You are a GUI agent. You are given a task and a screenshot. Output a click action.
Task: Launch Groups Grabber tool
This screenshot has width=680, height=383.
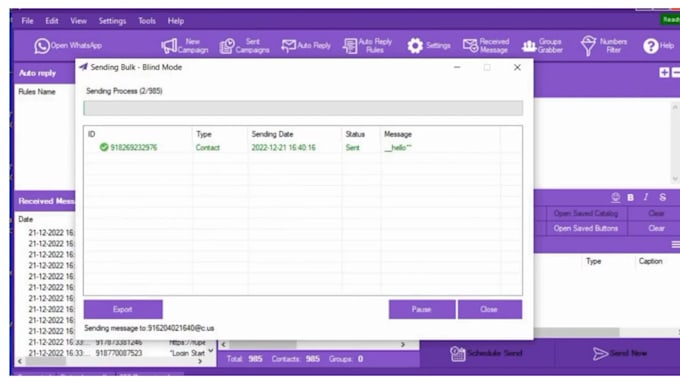(x=542, y=46)
